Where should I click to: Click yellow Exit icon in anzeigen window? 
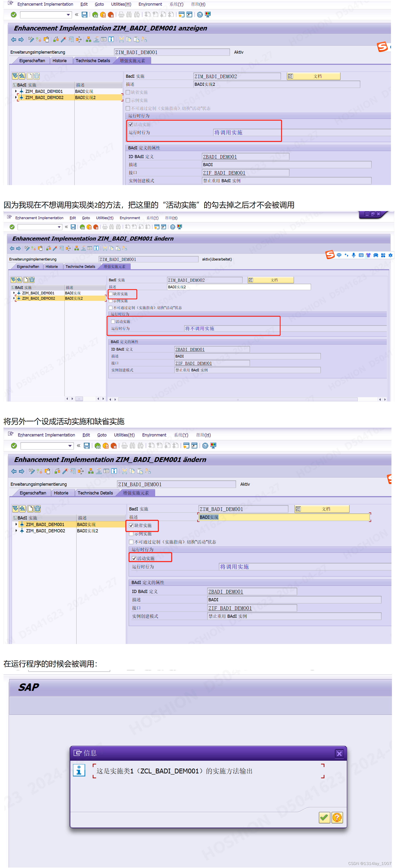tap(103, 15)
